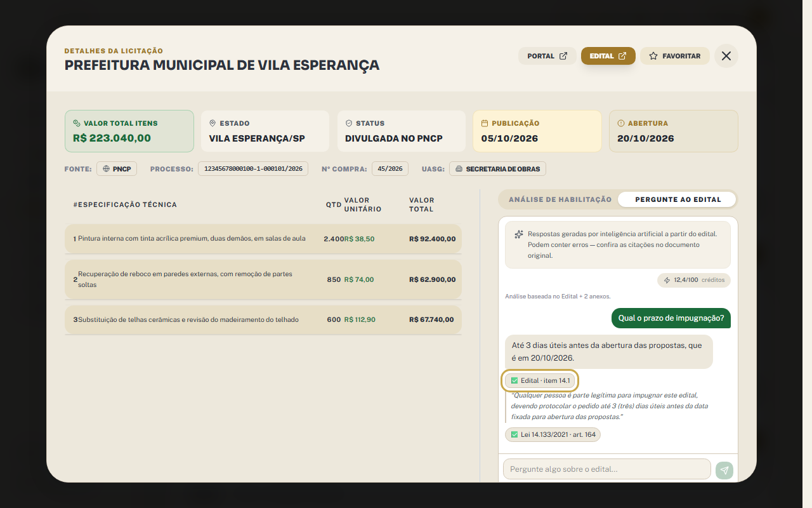Select item row "Substituição de telhas cerâmicas"
This screenshot has height=508, width=812.
[263, 319]
